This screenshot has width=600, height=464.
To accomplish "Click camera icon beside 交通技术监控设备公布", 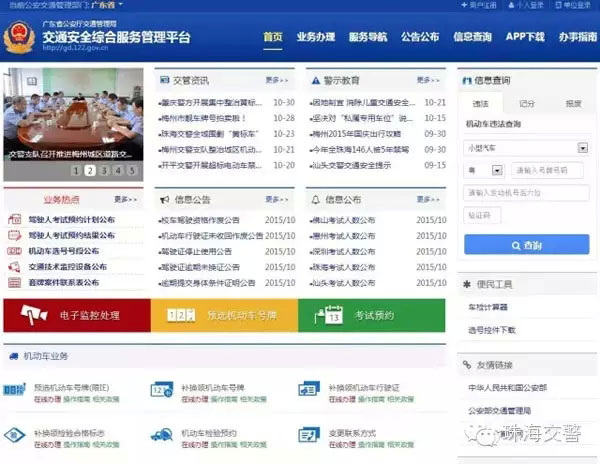I will (15, 267).
